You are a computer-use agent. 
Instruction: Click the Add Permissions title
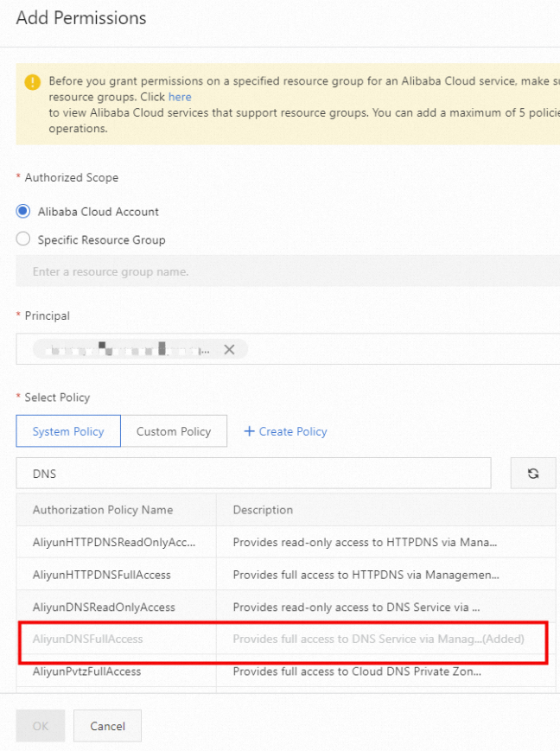(x=81, y=18)
